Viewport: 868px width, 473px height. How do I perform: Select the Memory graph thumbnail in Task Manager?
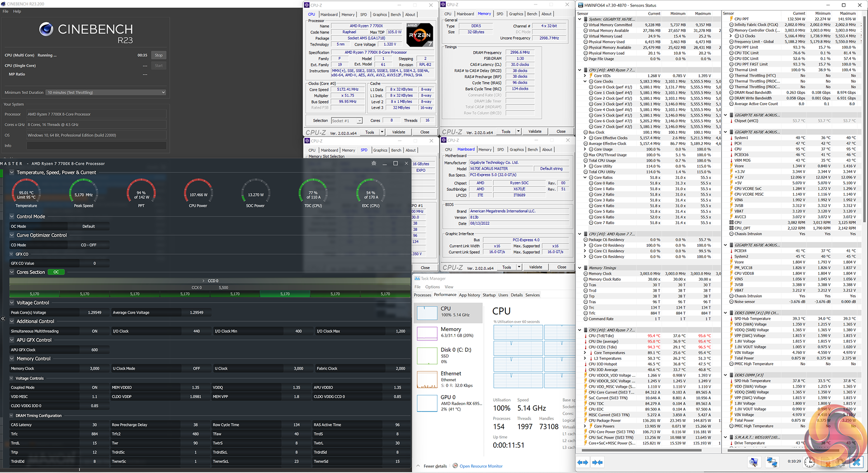tap(427, 333)
